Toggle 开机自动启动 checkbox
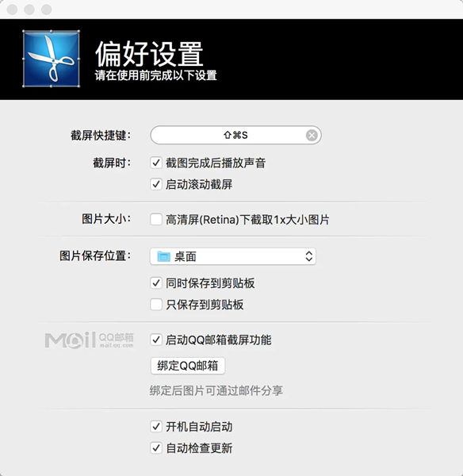 [156, 426]
